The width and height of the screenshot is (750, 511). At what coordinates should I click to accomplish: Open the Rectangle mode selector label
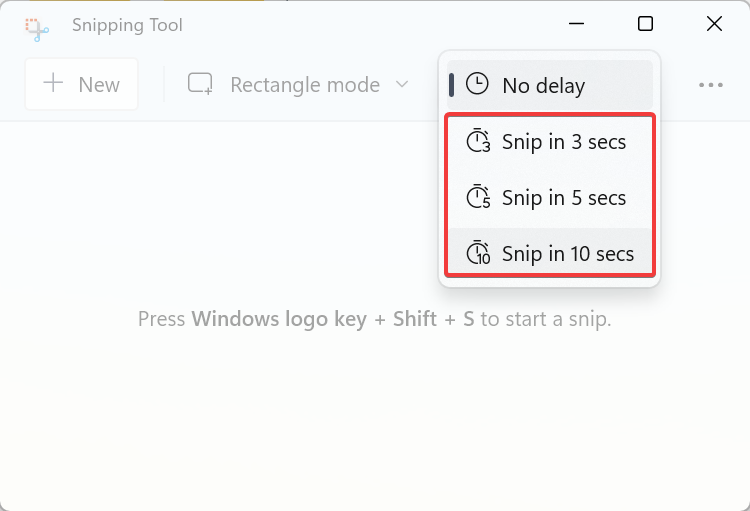tap(305, 85)
